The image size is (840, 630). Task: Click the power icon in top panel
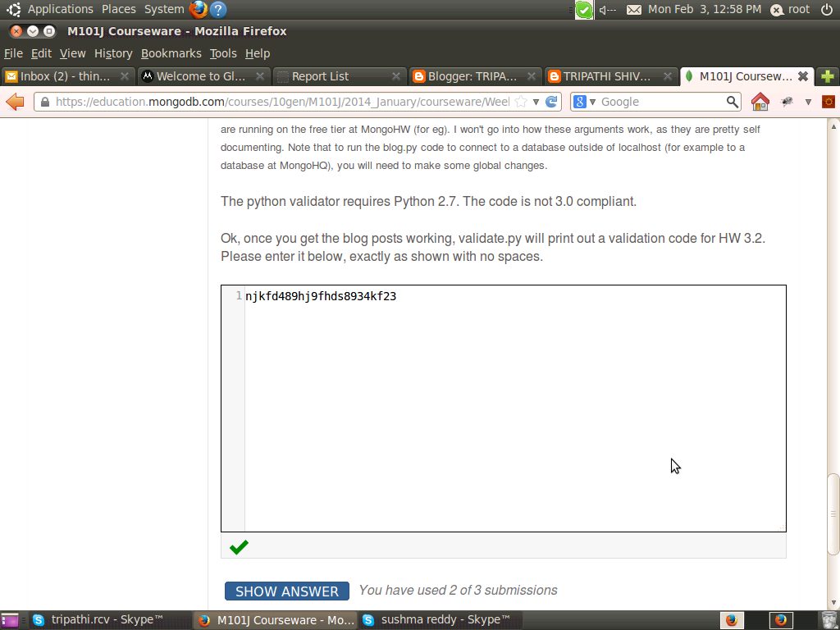(x=827, y=9)
